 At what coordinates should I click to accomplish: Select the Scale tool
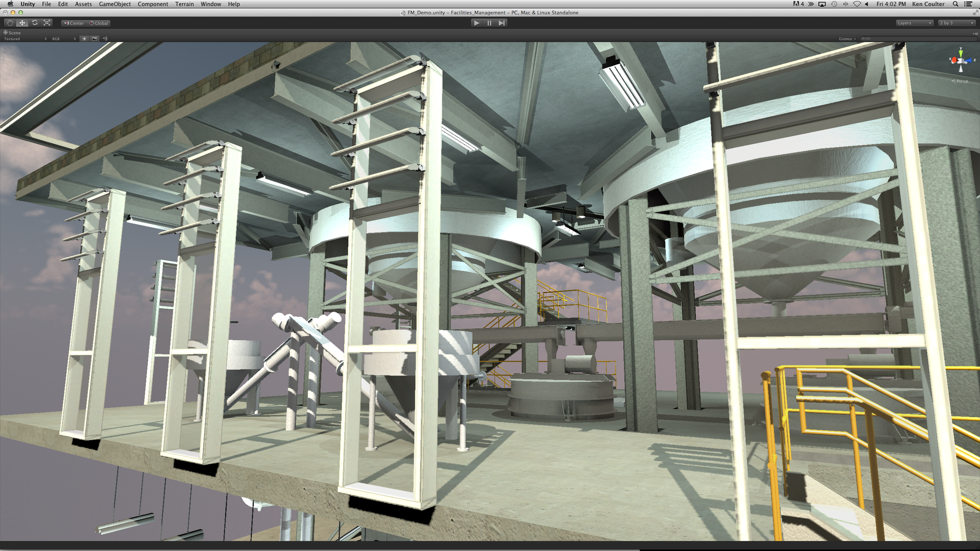[x=47, y=23]
